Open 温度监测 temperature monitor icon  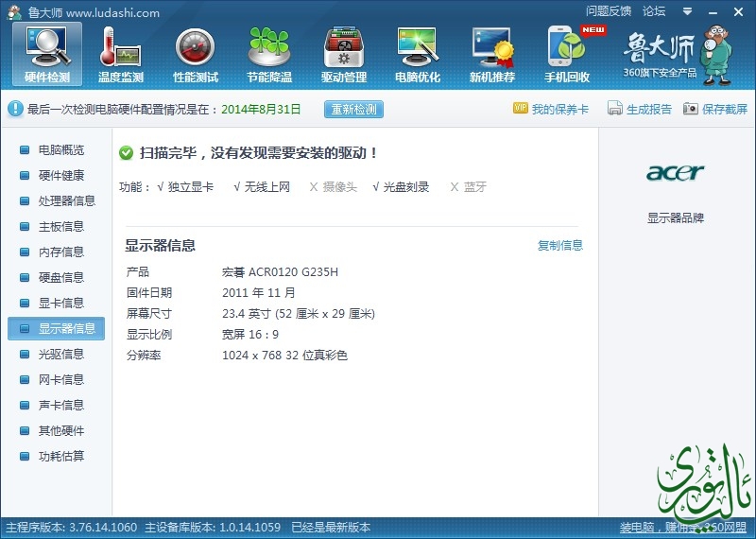pyautogui.click(x=121, y=54)
